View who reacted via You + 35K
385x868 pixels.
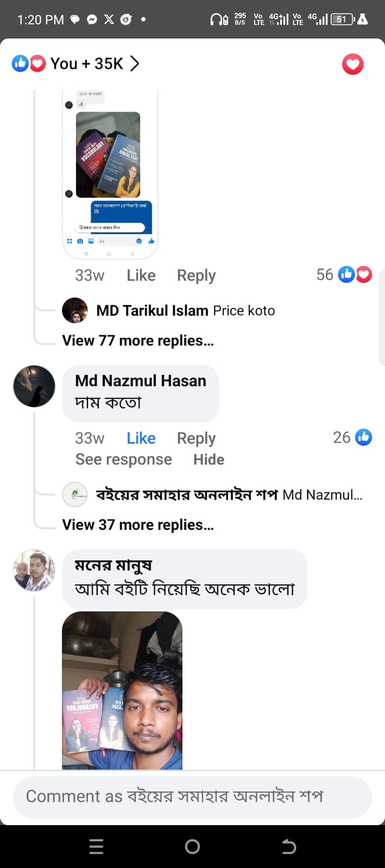86,63
